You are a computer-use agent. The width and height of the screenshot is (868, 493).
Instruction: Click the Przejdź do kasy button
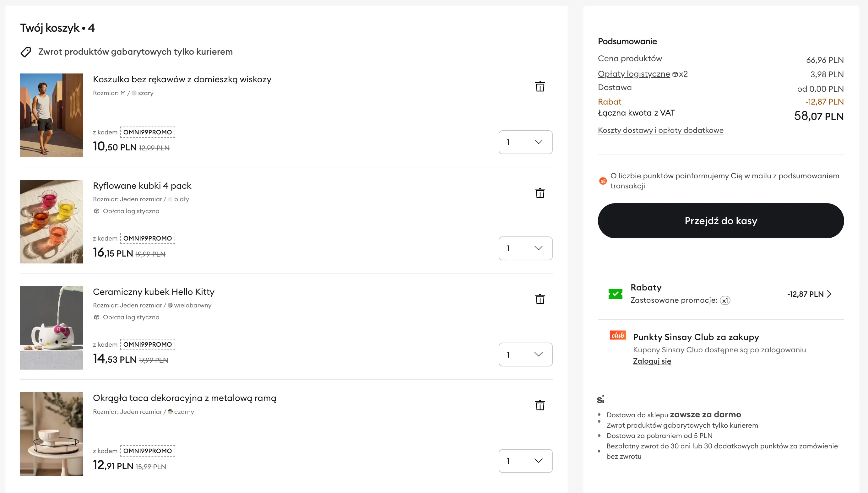coord(720,221)
